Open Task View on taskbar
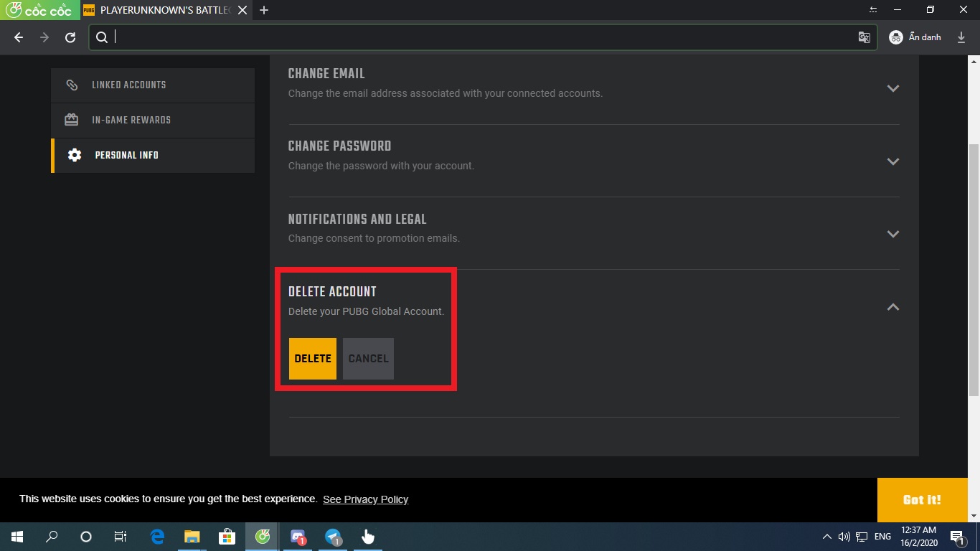This screenshot has width=980, height=551. (x=121, y=537)
